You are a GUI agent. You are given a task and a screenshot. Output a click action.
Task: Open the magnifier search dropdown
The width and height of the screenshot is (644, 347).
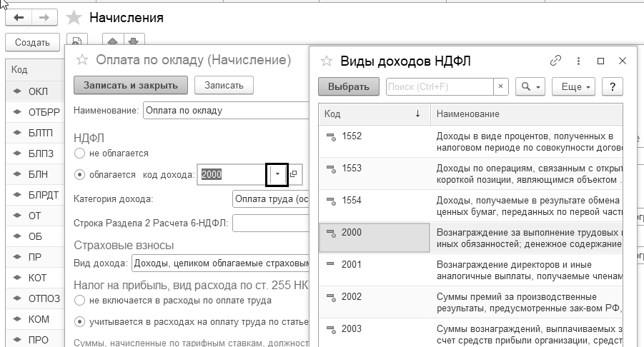(x=530, y=86)
